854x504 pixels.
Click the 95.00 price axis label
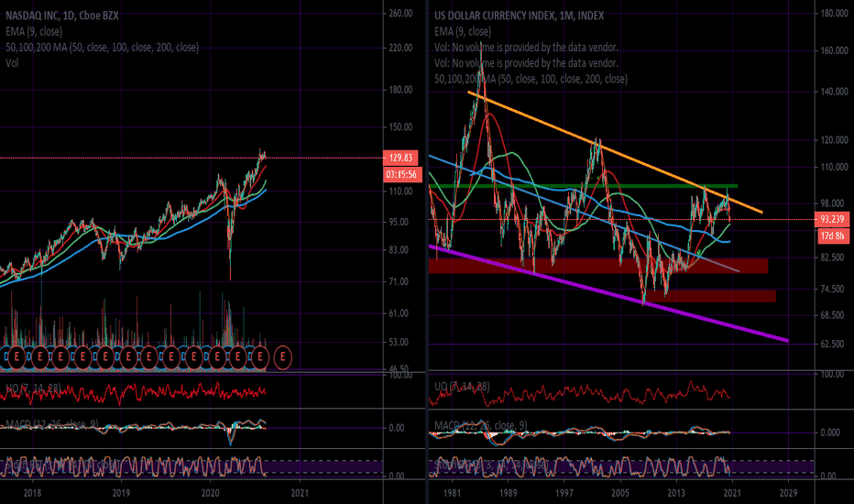[399, 223]
